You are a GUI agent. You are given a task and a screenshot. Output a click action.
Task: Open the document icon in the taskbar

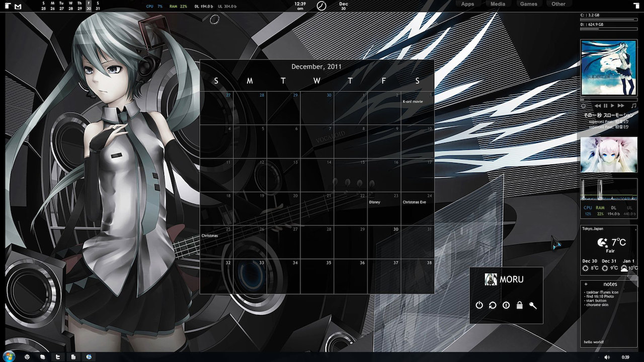tap(73, 357)
